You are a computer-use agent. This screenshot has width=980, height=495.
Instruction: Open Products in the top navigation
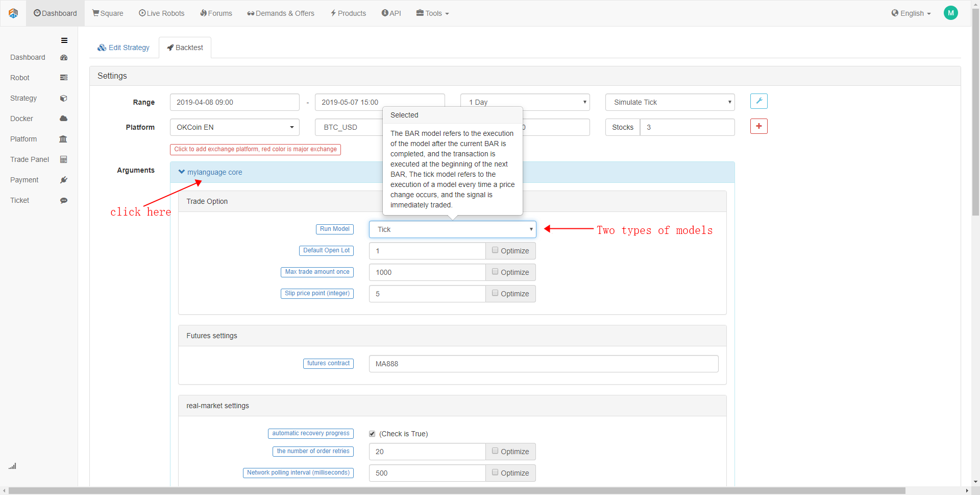click(x=348, y=13)
